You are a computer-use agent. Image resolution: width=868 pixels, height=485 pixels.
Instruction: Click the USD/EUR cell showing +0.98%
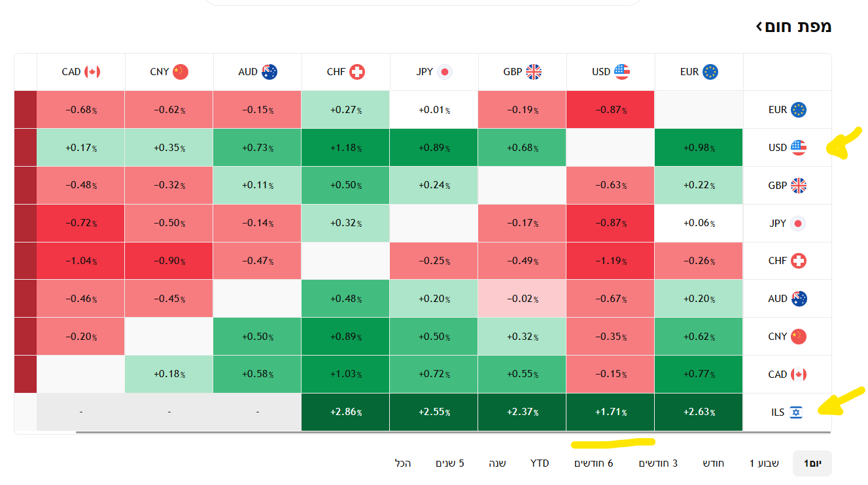coord(699,148)
